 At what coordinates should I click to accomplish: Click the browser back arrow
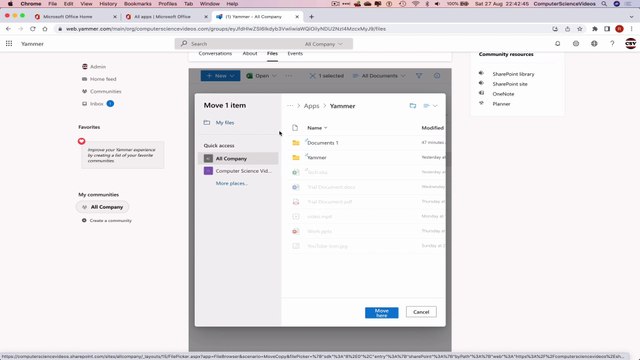click(x=8, y=29)
